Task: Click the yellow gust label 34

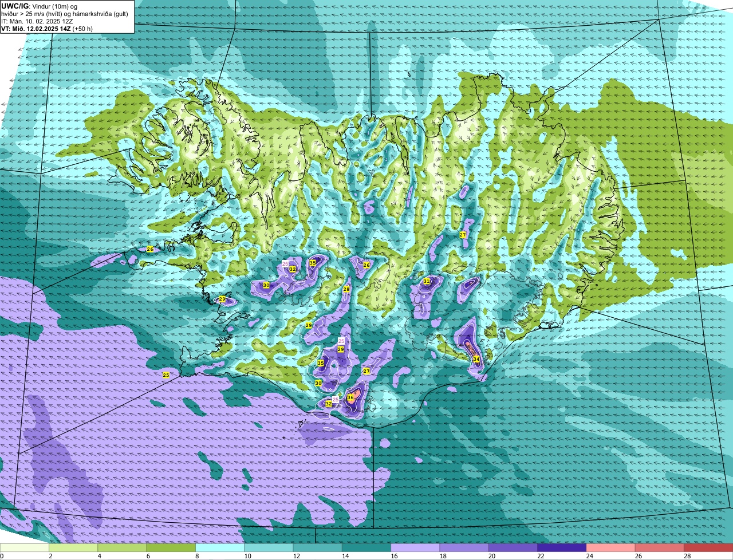Action: pyautogui.click(x=476, y=359)
